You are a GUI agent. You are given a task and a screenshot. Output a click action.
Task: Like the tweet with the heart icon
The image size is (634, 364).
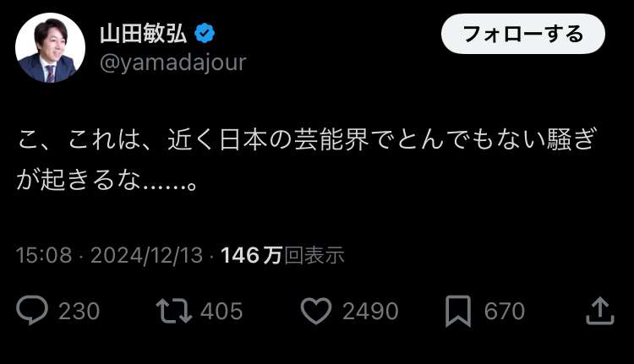click(x=316, y=311)
